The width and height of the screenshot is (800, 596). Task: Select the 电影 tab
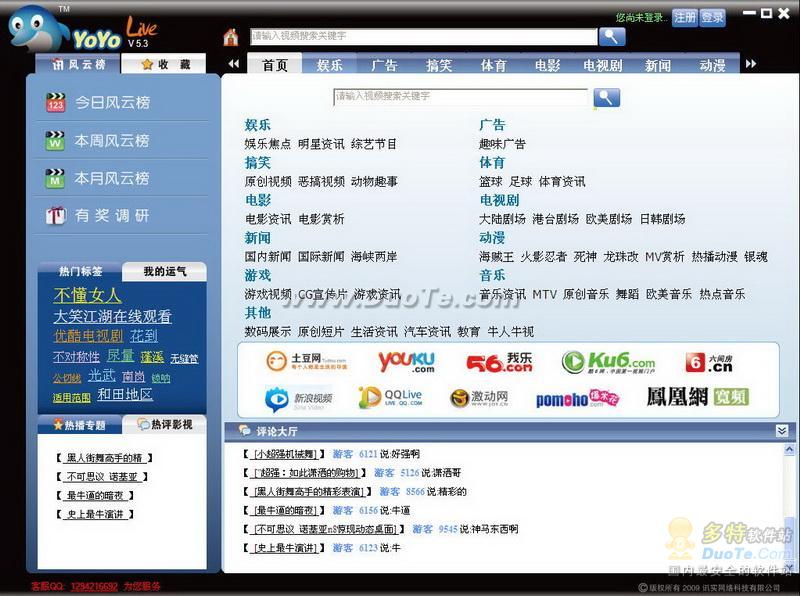pyautogui.click(x=547, y=65)
